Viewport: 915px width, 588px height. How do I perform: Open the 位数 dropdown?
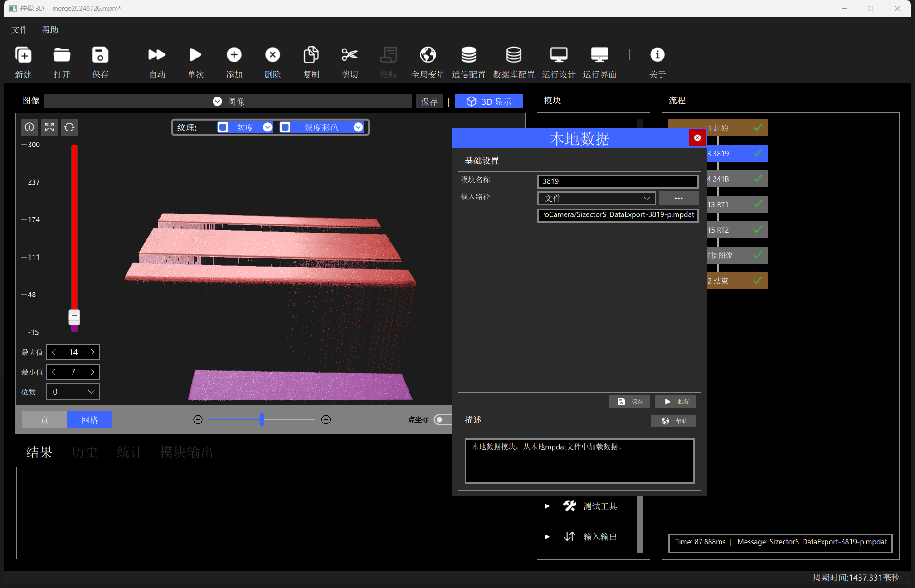(73, 392)
